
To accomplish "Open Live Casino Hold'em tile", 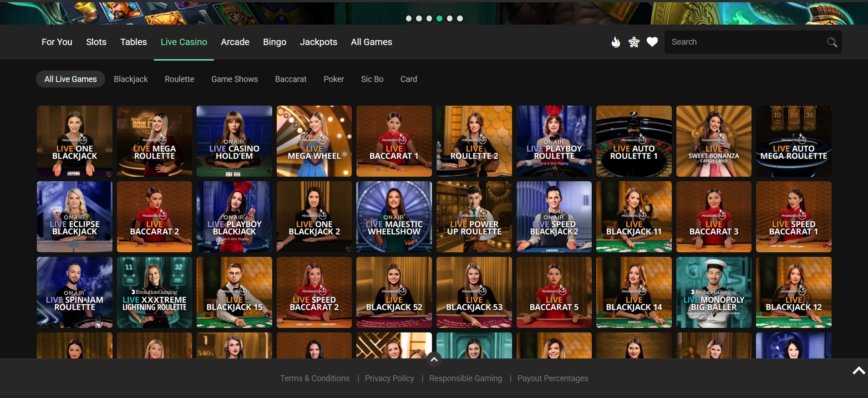I will click(234, 141).
